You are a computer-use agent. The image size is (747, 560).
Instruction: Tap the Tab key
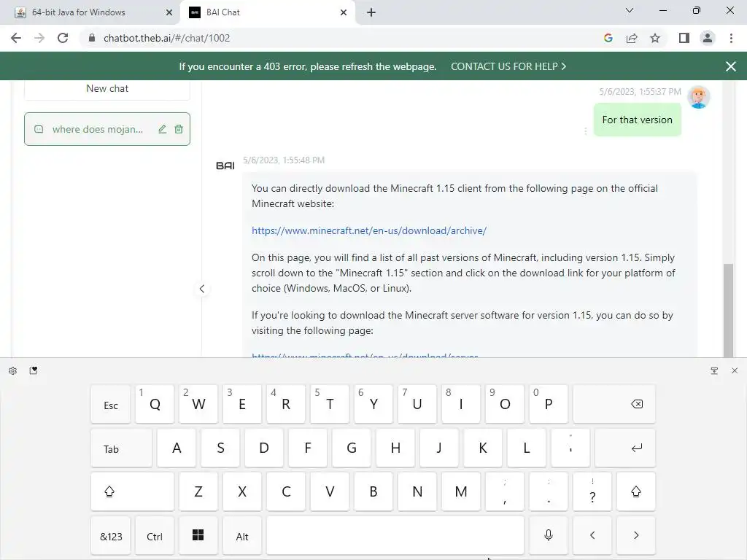tap(122, 448)
